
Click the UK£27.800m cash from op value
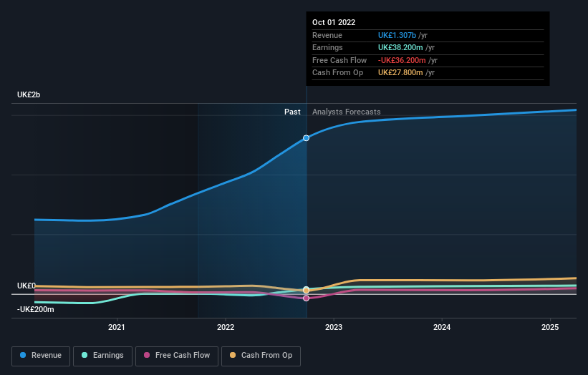(x=400, y=73)
